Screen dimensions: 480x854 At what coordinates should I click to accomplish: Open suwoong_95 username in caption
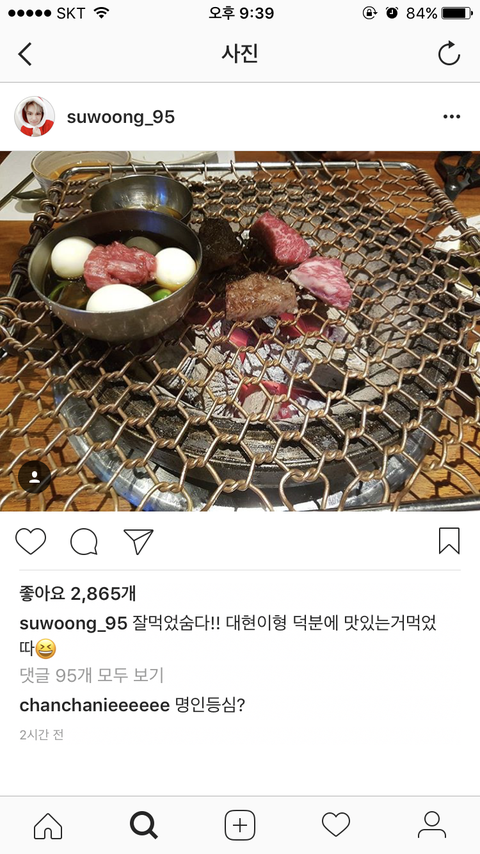[x=73, y=624]
